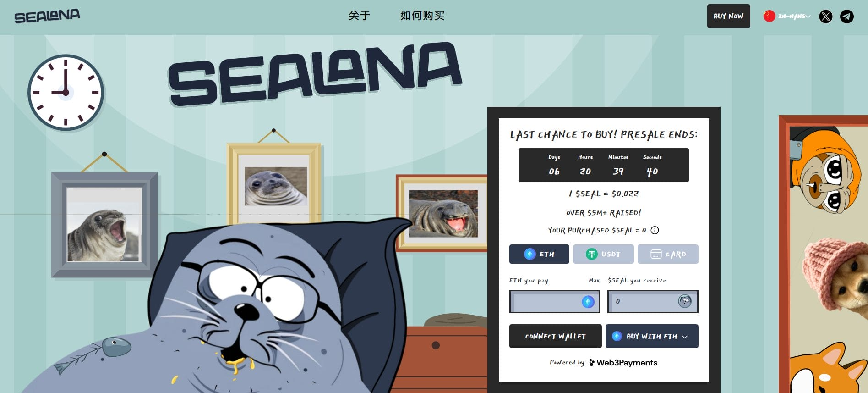Image resolution: width=868 pixels, height=393 pixels.
Task: Open the 关于 menu item
Action: tap(359, 16)
